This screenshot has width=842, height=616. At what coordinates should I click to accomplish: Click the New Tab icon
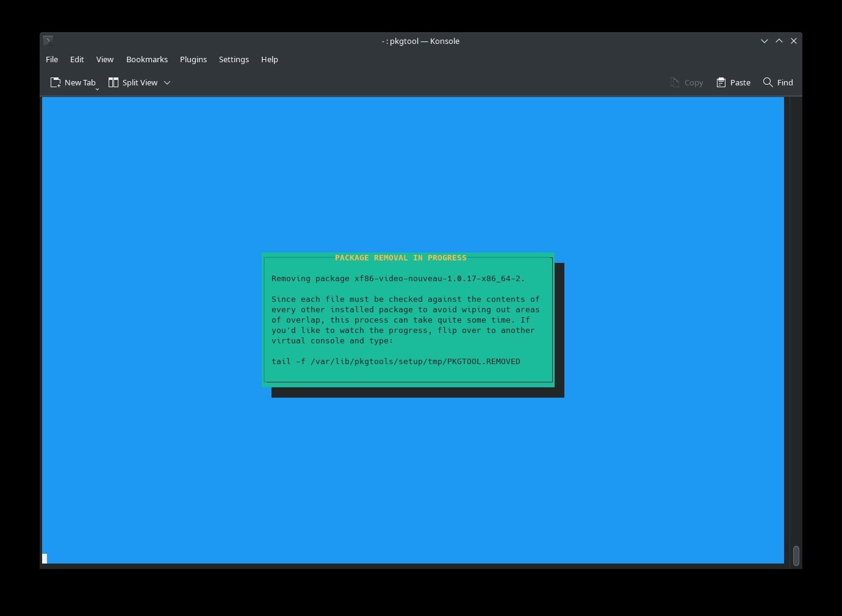(x=56, y=82)
